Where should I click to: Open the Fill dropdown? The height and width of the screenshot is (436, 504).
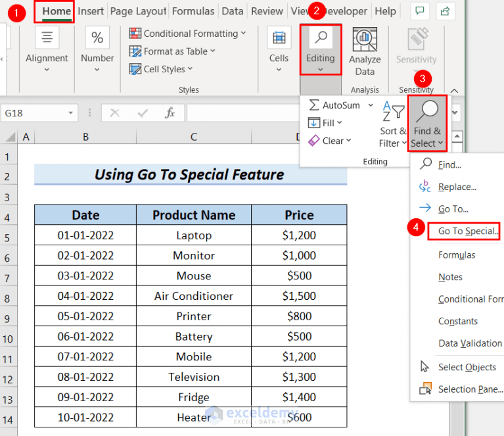325,123
